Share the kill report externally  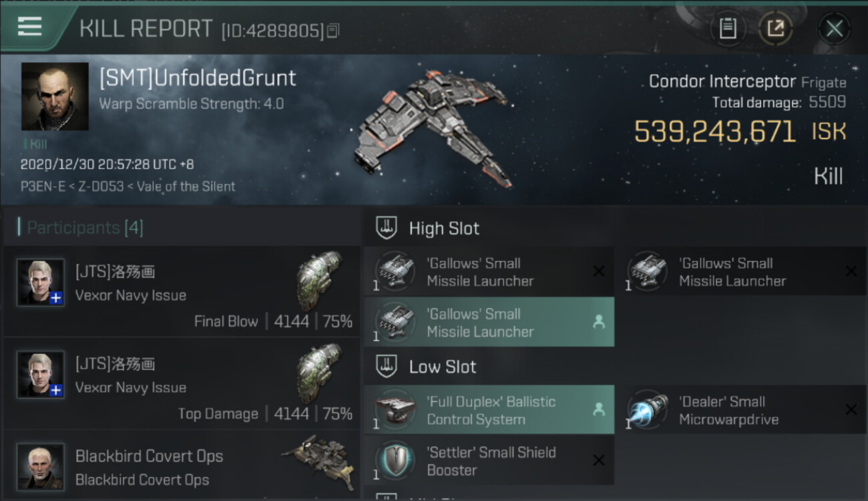tap(775, 29)
